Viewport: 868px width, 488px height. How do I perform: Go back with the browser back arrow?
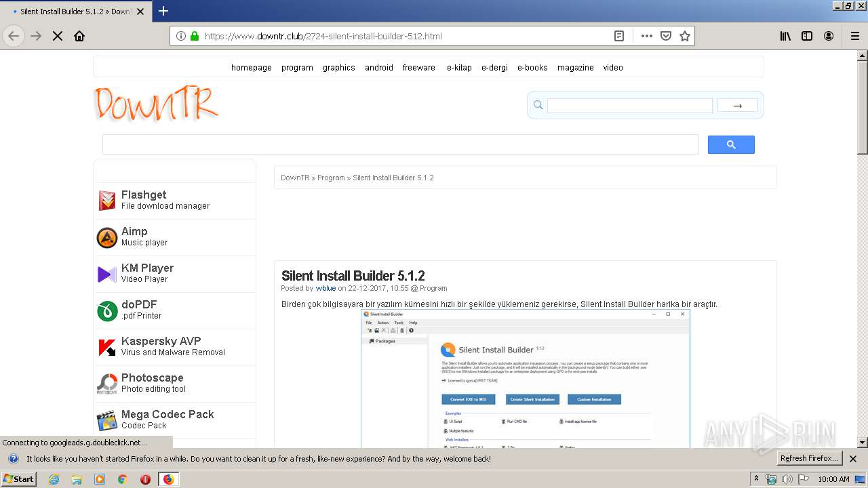tap(14, 36)
